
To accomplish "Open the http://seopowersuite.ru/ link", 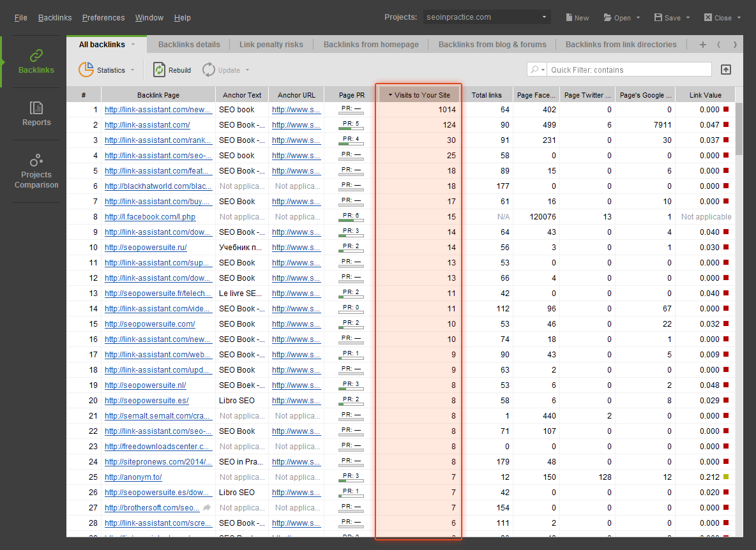I will 146,247.
